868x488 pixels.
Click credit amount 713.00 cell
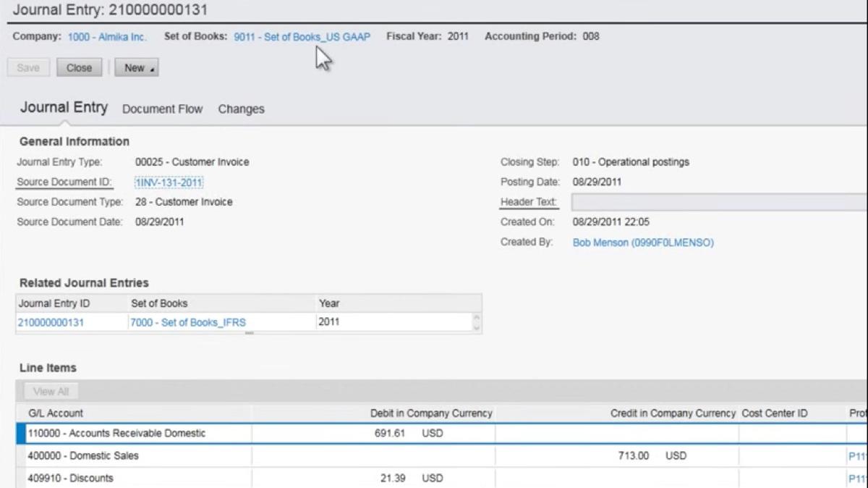pyautogui.click(x=617, y=456)
